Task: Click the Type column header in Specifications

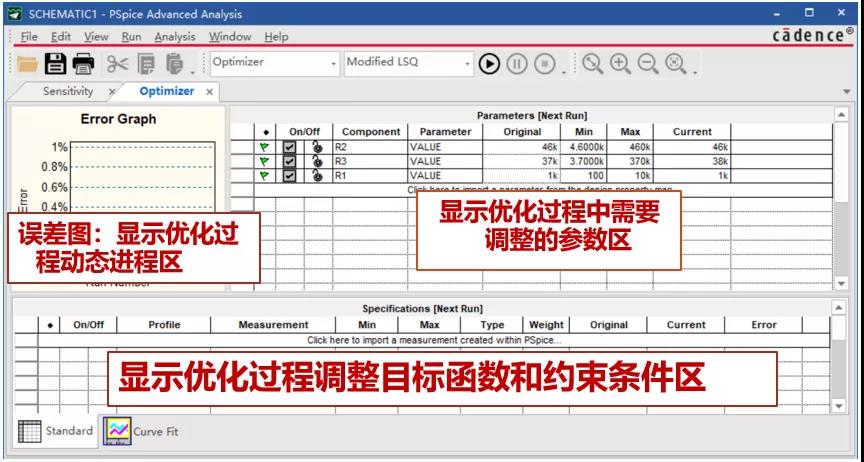Action: click(x=492, y=325)
